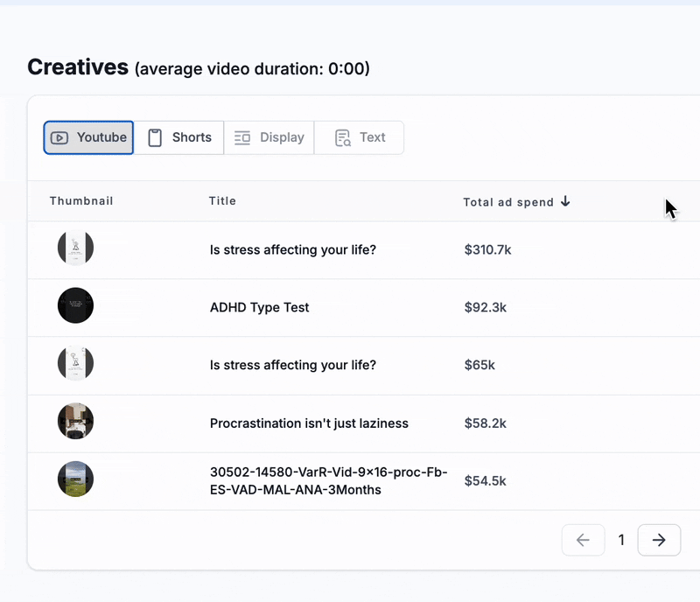This screenshot has width=700, height=602.
Task: Click the Procrastination video thumbnail
Action: tap(75, 422)
